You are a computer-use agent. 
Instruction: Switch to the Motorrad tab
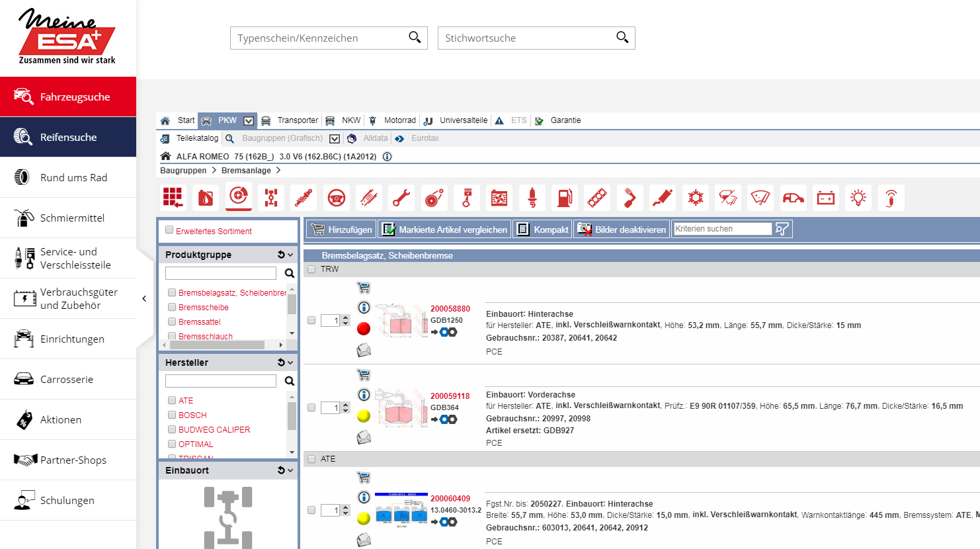(x=392, y=120)
